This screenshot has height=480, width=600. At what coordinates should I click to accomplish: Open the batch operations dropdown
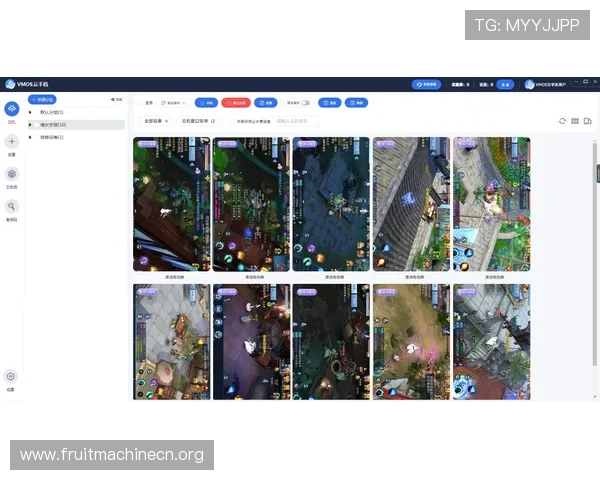coord(173,103)
